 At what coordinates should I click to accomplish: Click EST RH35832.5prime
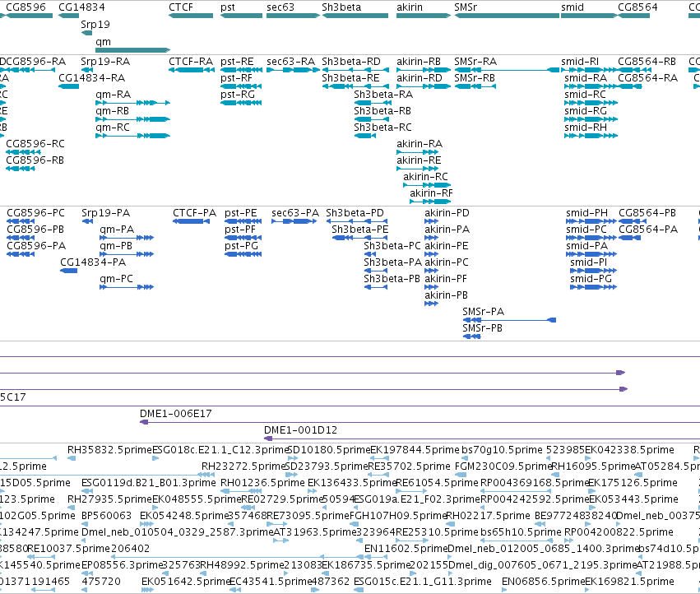(72, 458)
